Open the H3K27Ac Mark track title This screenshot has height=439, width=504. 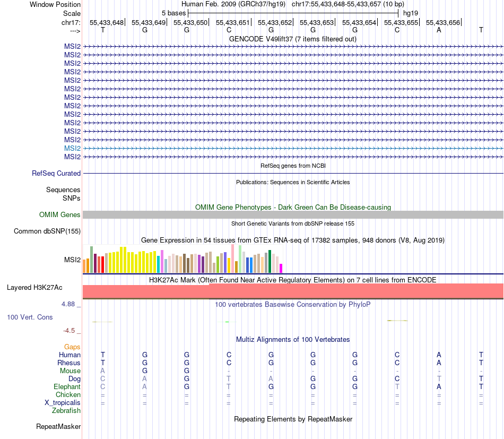[293, 280]
